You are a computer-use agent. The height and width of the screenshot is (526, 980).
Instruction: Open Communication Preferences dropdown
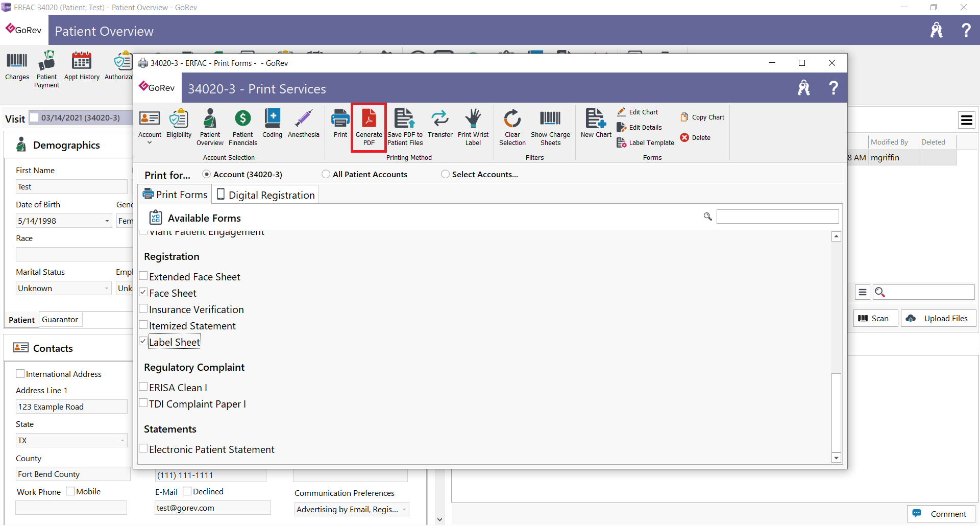404,510
